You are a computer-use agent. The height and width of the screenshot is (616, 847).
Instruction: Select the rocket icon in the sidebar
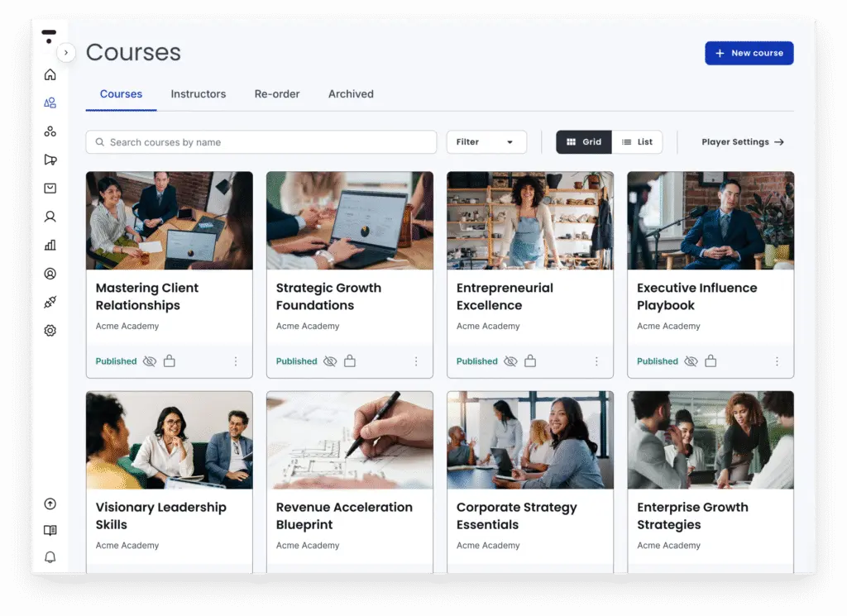50,302
